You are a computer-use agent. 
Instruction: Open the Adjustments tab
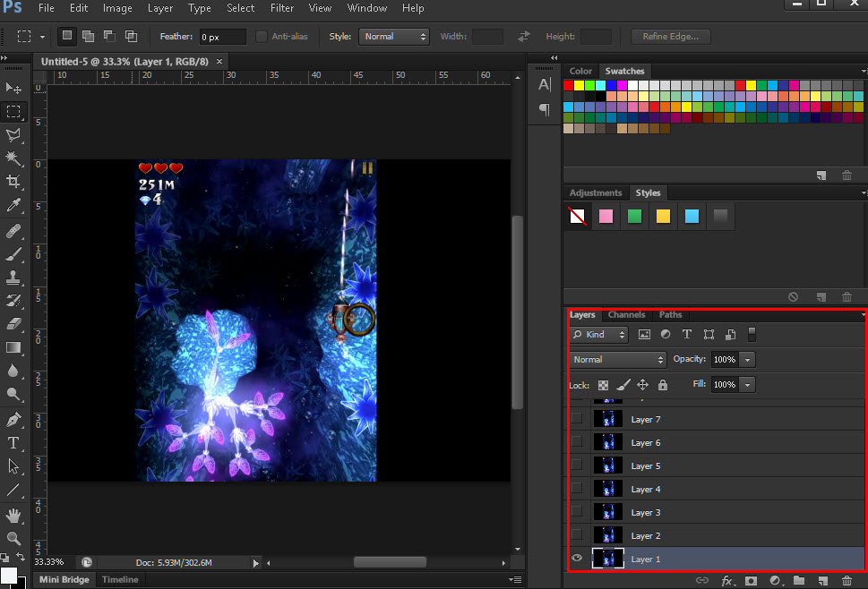(x=596, y=192)
